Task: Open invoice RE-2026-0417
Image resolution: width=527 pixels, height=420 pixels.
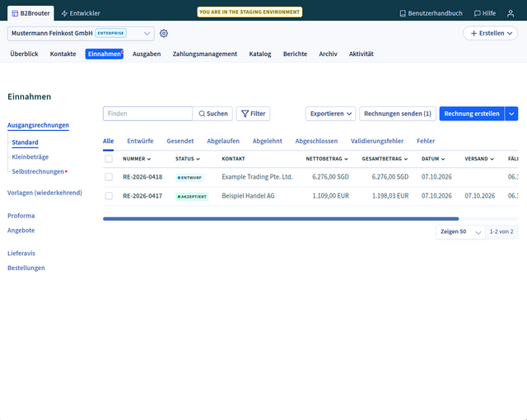Action: tap(142, 196)
